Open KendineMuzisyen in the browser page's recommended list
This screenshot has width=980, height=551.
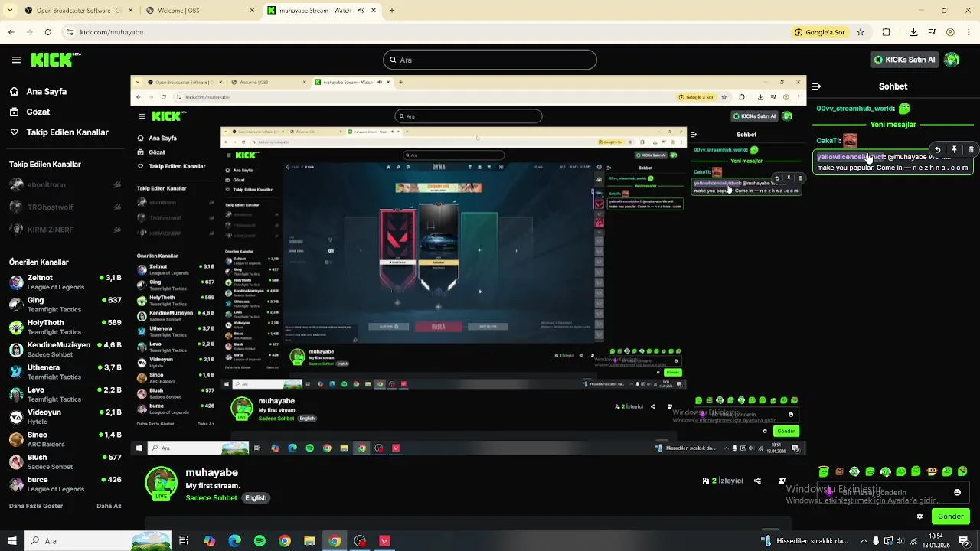[64, 349]
